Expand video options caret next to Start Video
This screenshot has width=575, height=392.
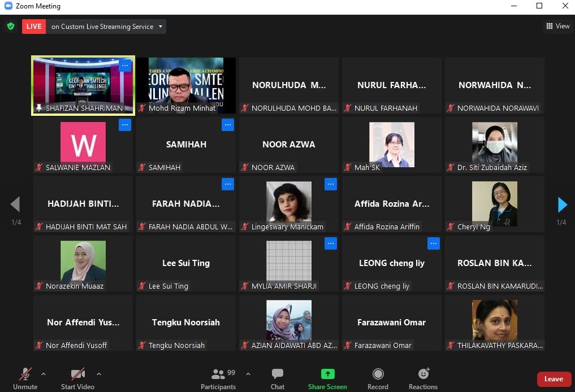point(98,374)
